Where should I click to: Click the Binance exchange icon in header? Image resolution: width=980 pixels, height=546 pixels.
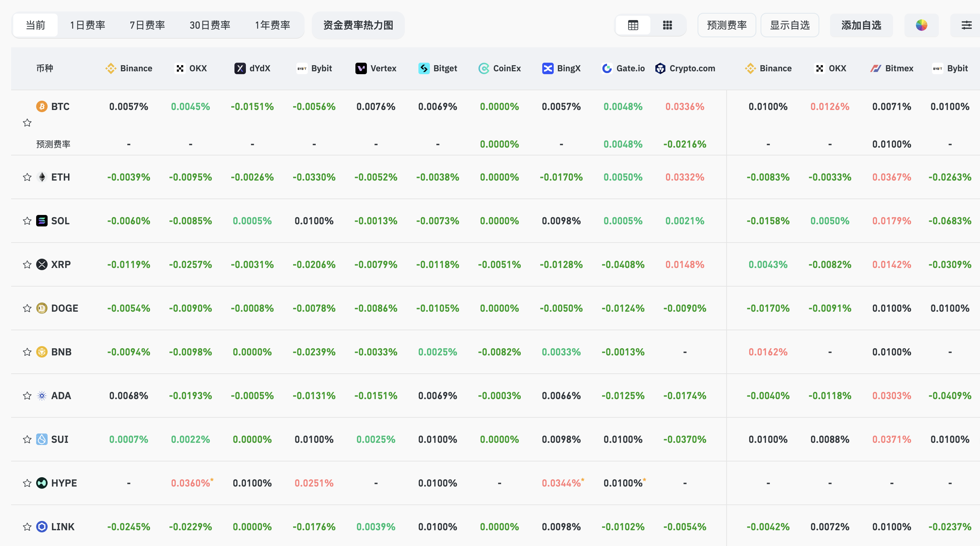(110, 68)
